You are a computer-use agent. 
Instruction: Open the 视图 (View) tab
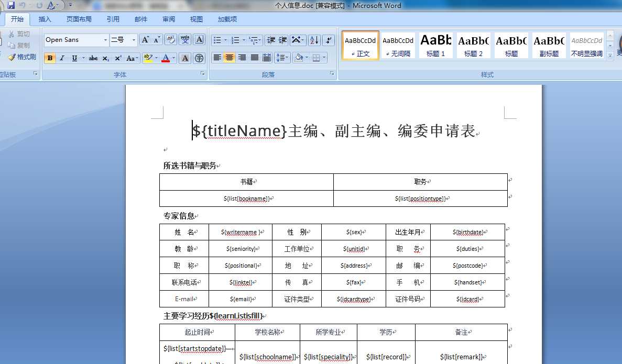pos(197,19)
